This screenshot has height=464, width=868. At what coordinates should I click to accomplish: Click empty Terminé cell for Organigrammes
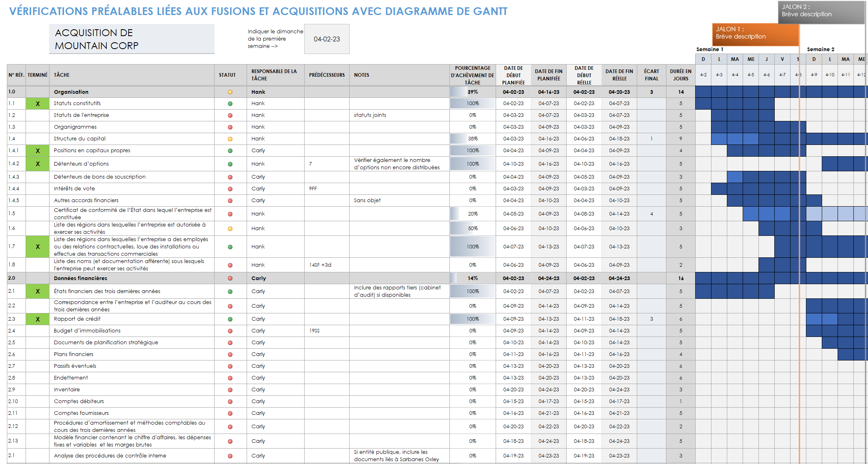point(38,127)
